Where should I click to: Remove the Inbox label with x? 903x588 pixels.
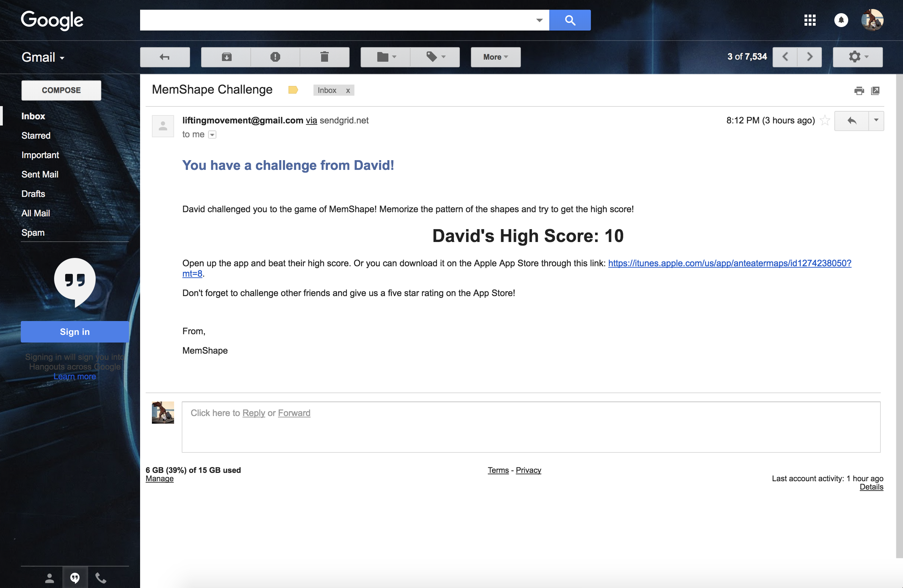click(x=347, y=91)
